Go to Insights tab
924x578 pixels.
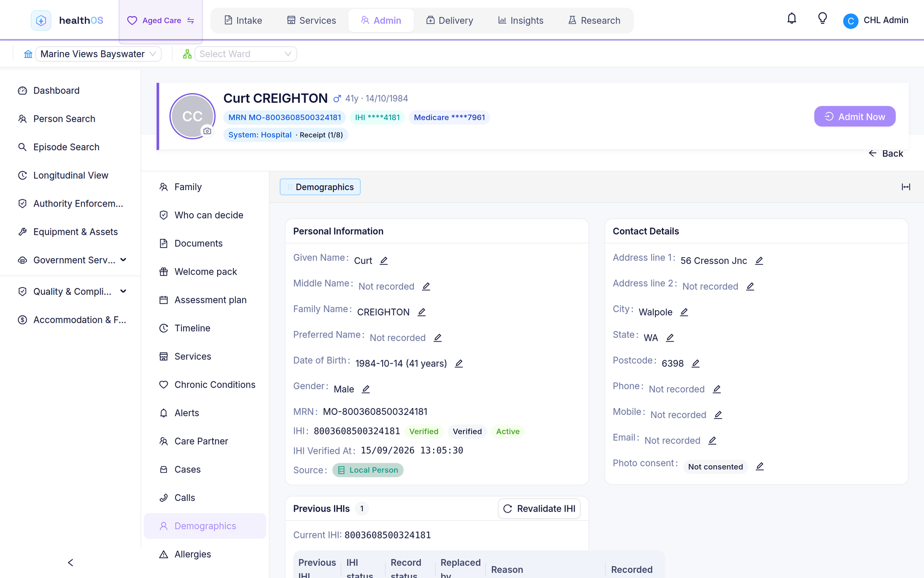[521, 20]
